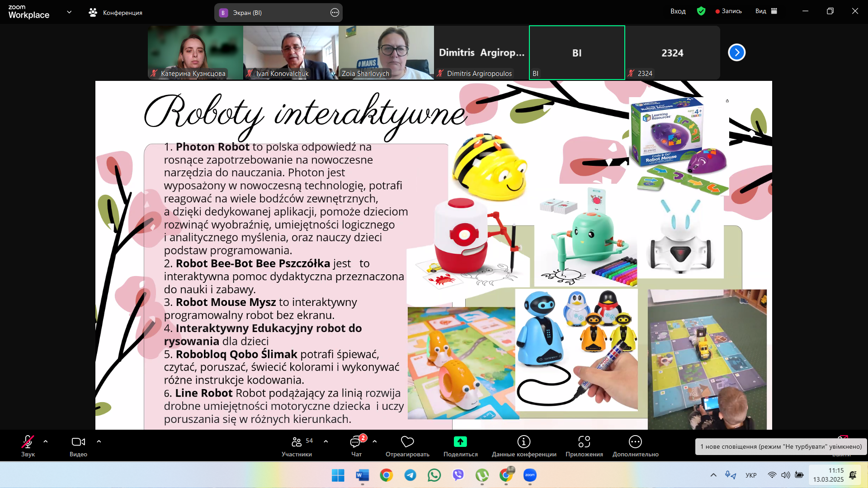Switch to the Конференция tab

click(x=116, y=13)
